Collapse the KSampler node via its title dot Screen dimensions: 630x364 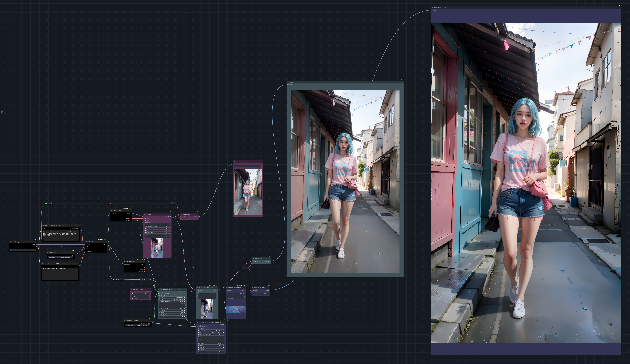[144, 214]
